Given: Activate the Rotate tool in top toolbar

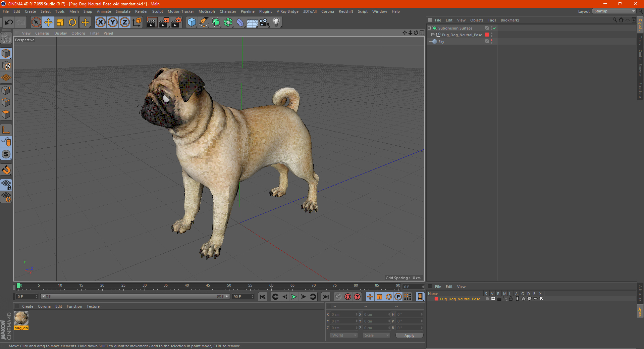Looking at the screenshot, I should tap(72, 22).
